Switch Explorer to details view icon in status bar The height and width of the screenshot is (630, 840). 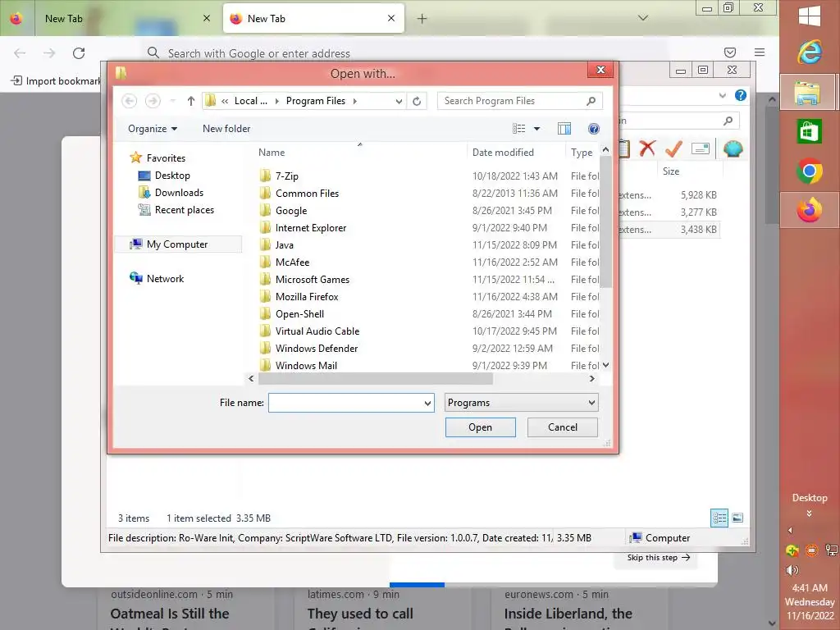[x=719, y=518]
